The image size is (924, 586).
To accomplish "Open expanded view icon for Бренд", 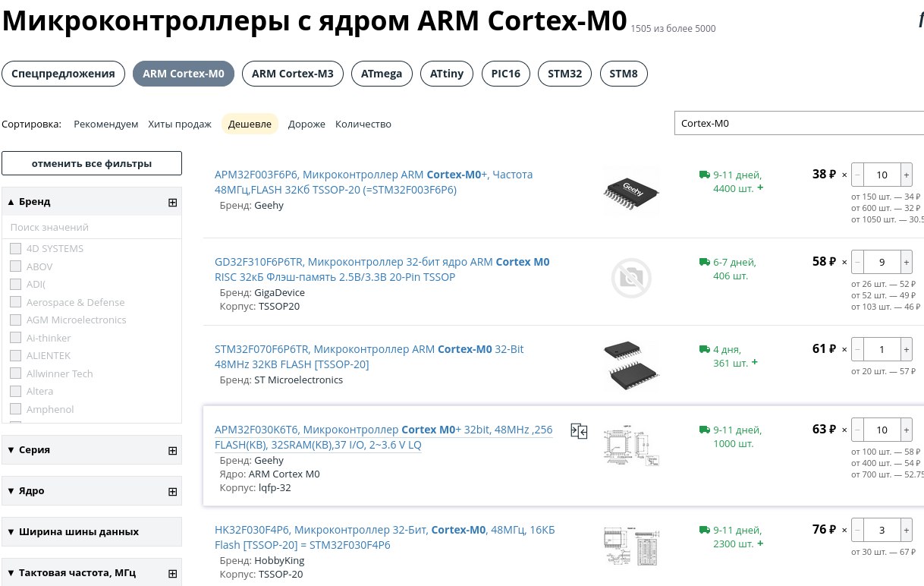I will (x=172, y=202).
